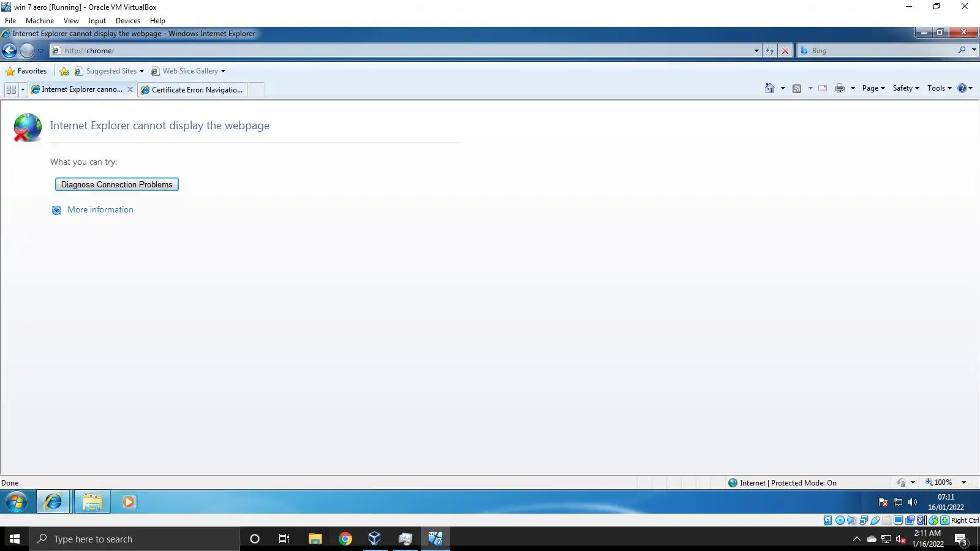Launch Windows Media Player from Windows 7 taskbar
The height and width of the screenshot is (551, 980).
(x=129, y=502)
